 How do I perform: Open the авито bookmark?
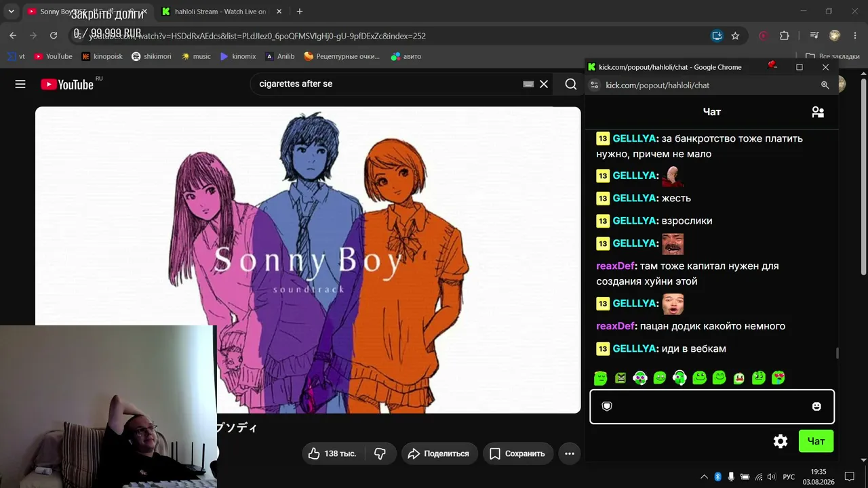coord(406,56)
